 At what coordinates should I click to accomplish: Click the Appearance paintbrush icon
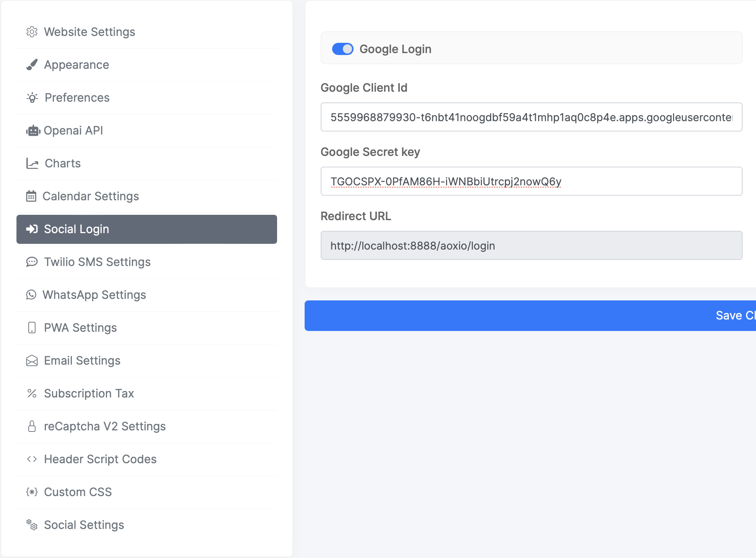click(32, 65)
